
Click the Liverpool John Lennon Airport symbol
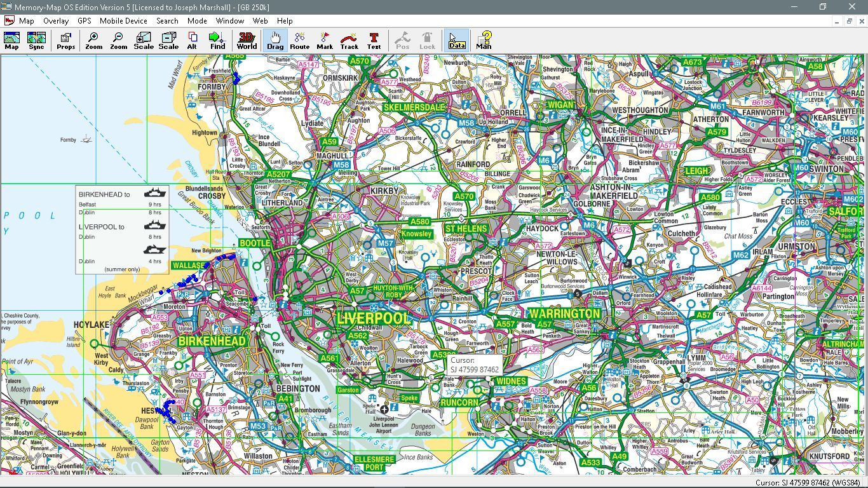384,410
